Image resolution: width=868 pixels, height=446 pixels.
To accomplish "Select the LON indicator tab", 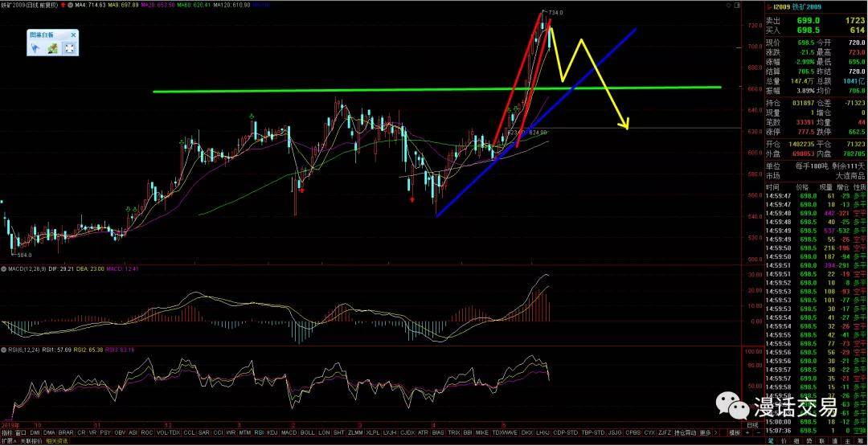I will [324, 432].
